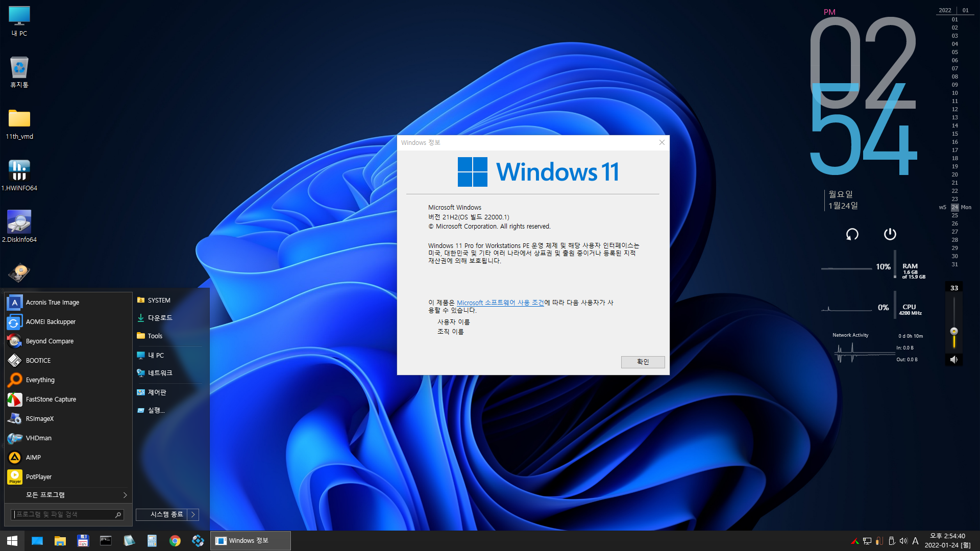Viewport: 980px width, 551px height.
Task: Click the PotPlayer icon in start menu
Action: [15, 477]
